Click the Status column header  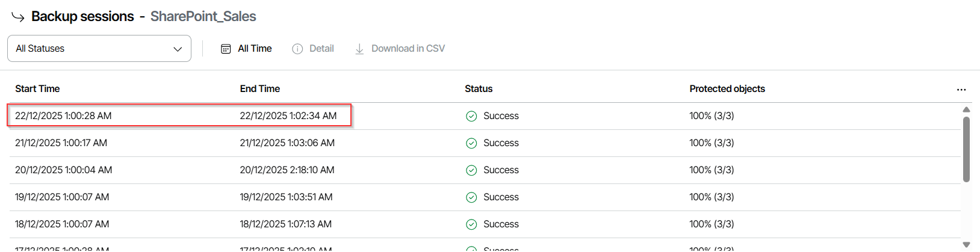(x=479, y=89)
